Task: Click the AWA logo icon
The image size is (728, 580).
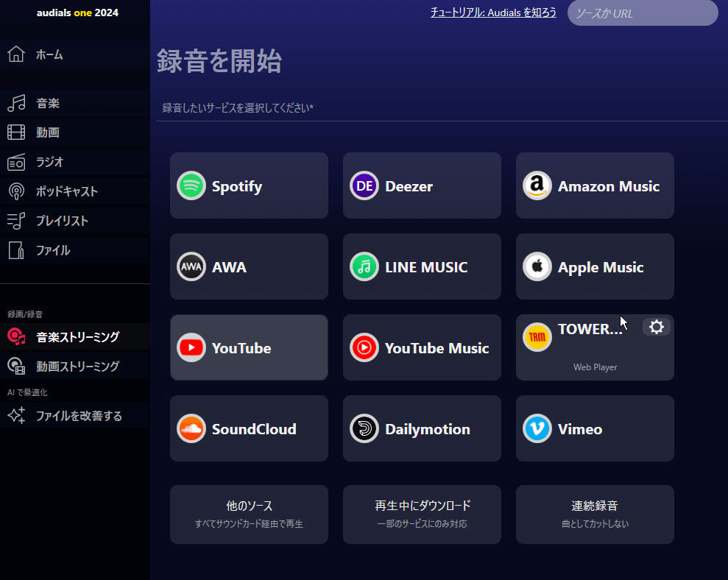Action: (x=191, y=266)
